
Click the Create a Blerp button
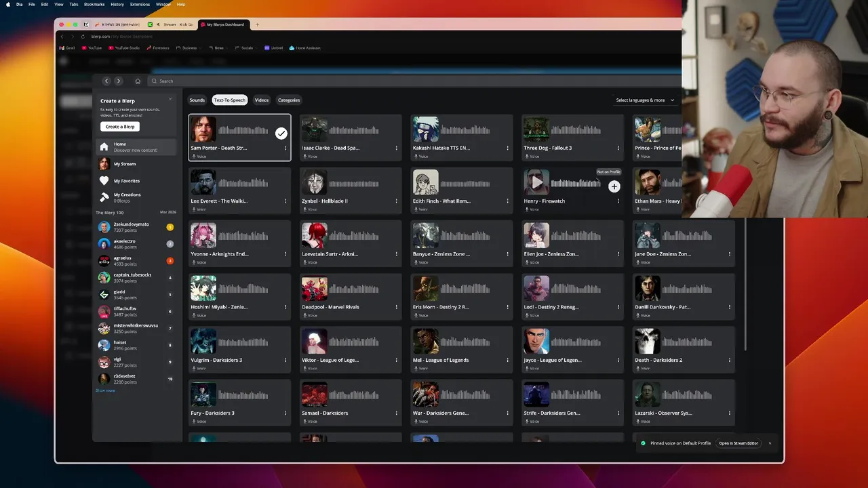point(120,127)
